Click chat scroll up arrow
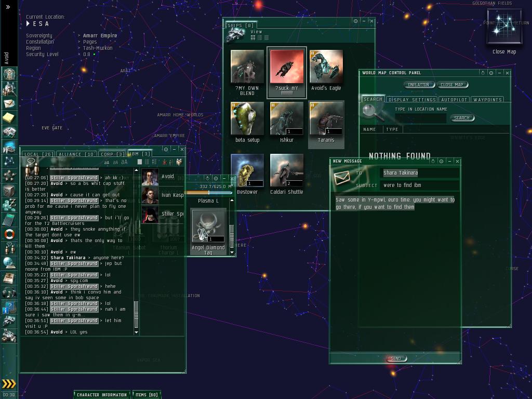 tap(137, 170)
